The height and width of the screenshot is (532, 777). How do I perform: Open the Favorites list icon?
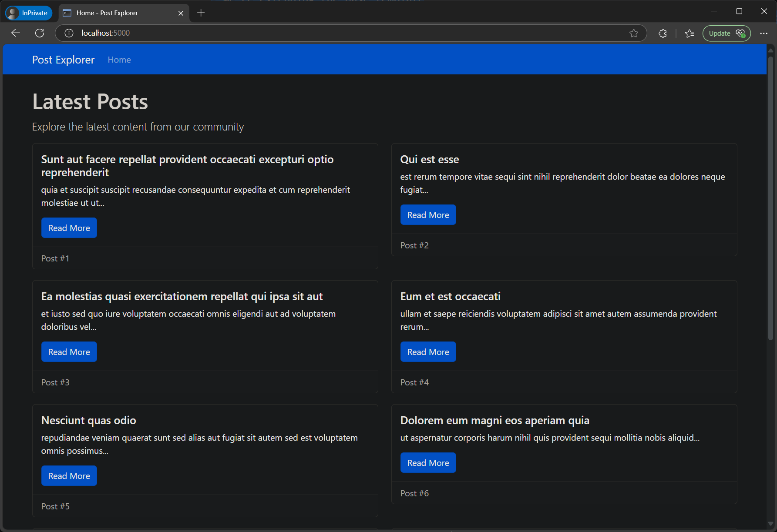point(690,33)
